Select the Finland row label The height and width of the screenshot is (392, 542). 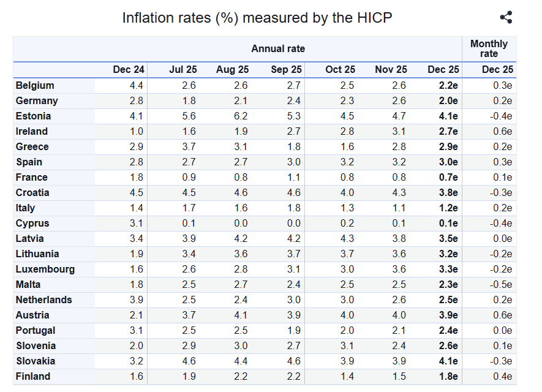(33, 377)
